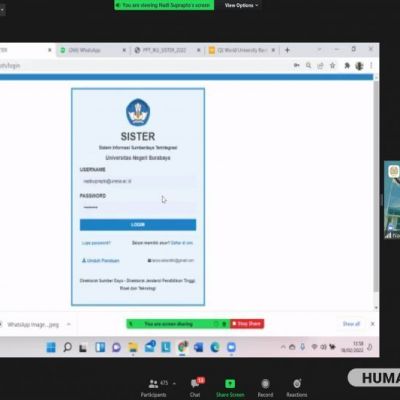The width and height of the screenshot is (400, 400).
Task: Click the bookmark star in address bar
Action: [x=332, y=66]
